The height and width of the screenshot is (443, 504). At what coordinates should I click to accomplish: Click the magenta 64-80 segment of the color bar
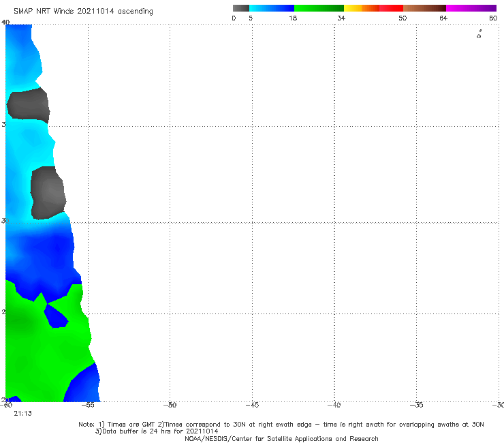[471, 8]
